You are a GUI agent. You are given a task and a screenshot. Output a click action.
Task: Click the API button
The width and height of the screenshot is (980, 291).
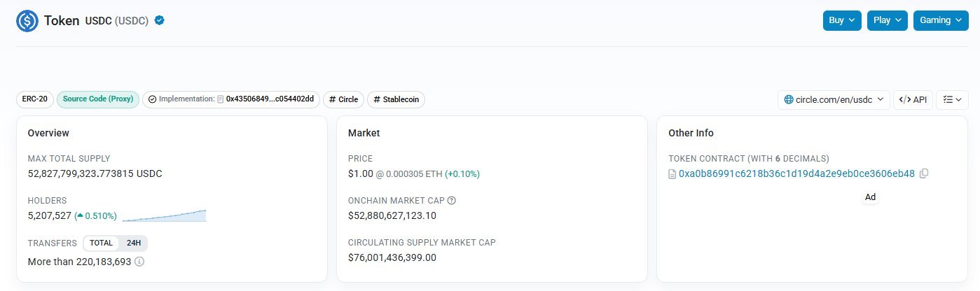913,99
